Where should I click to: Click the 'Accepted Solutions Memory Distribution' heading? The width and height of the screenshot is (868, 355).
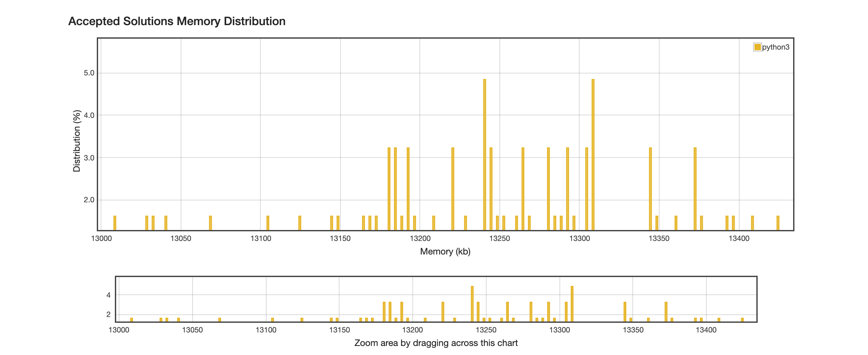tap(177, 21)
